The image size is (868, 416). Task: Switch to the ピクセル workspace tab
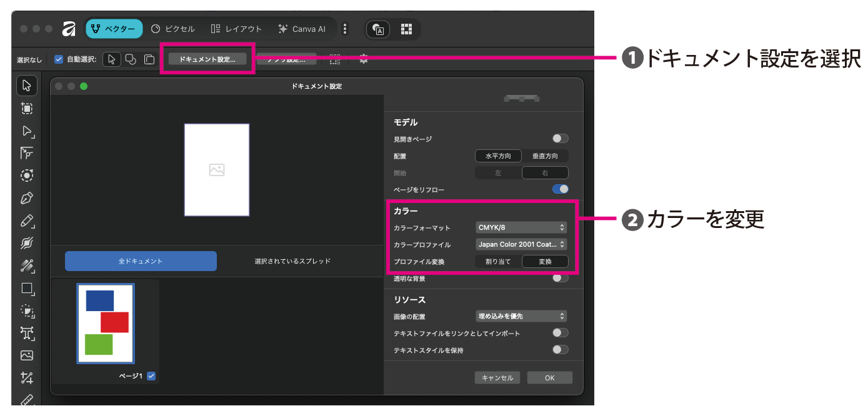[x=173, y=29]
